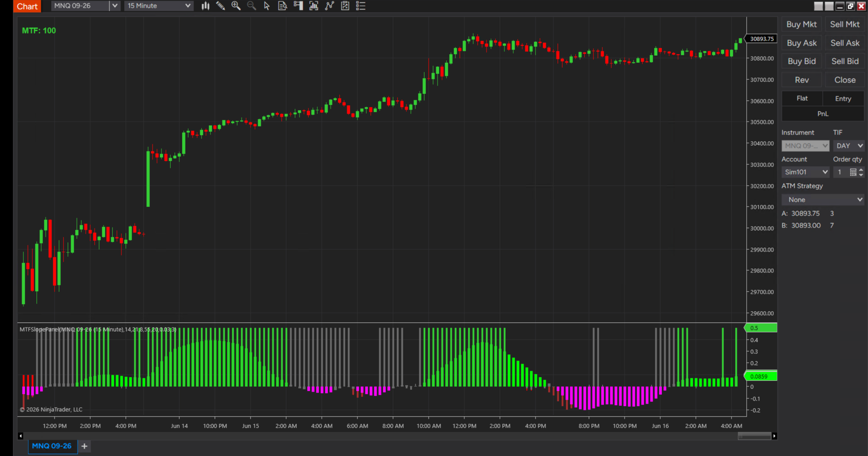868x456 pixels.
Task: Click the Jun 16 time axis label
Action: click(660, 426)
